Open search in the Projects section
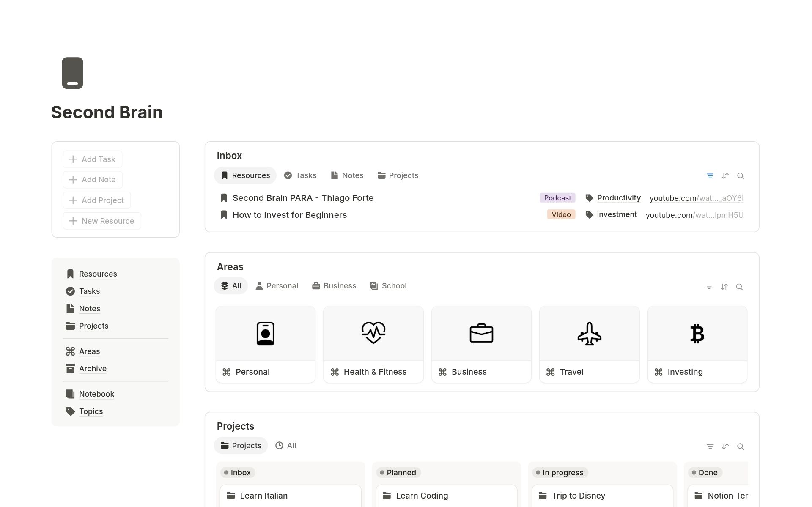 740,447
